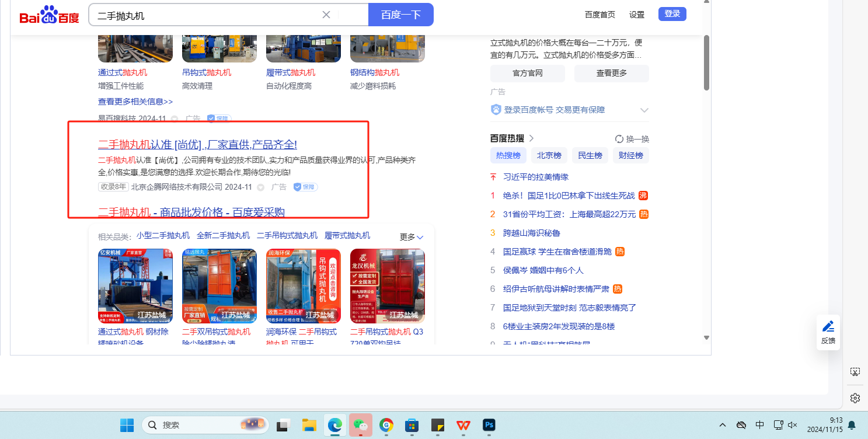Open File Explorer from the taskbar
The height and width of the screenshot is (439, 868).
pos(309,425)
